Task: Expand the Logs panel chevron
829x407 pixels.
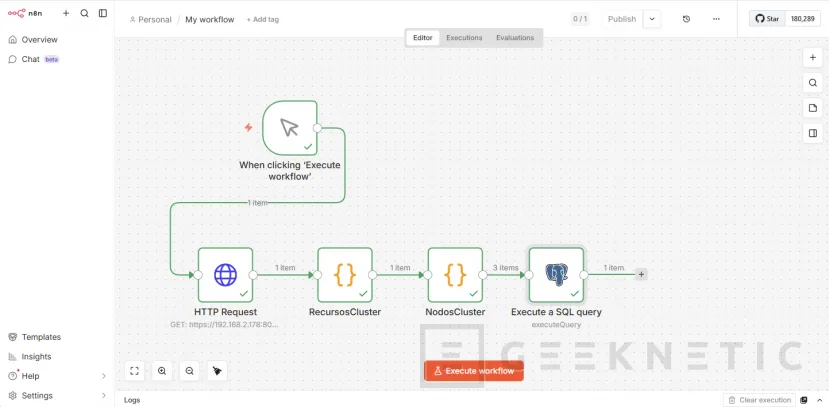Action: pyautogui.click(x=818, y=400)
